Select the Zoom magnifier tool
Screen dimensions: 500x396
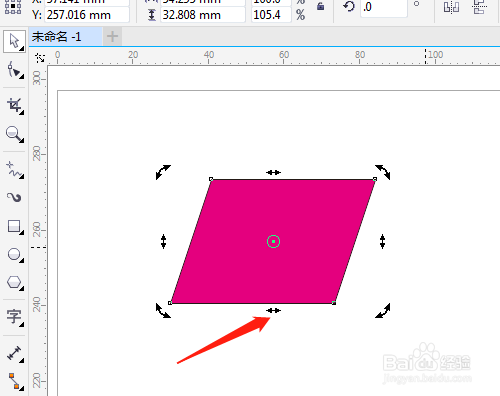tap(15, 134)
